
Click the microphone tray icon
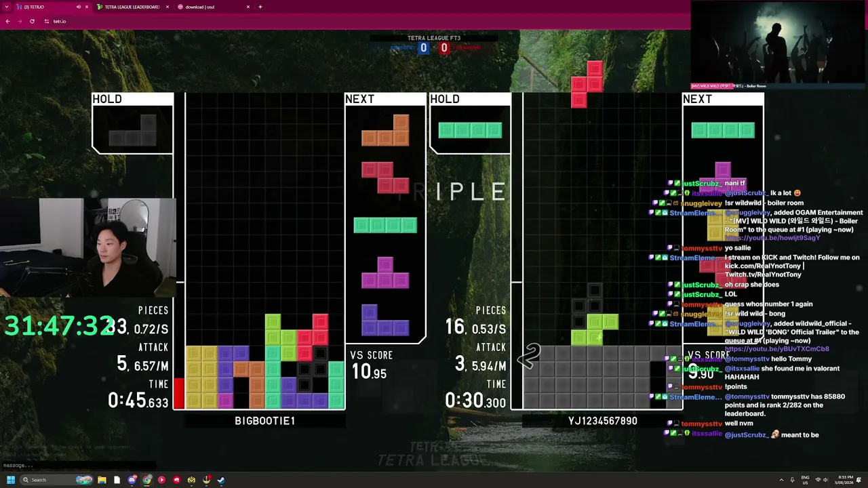[x=793, y=480]
